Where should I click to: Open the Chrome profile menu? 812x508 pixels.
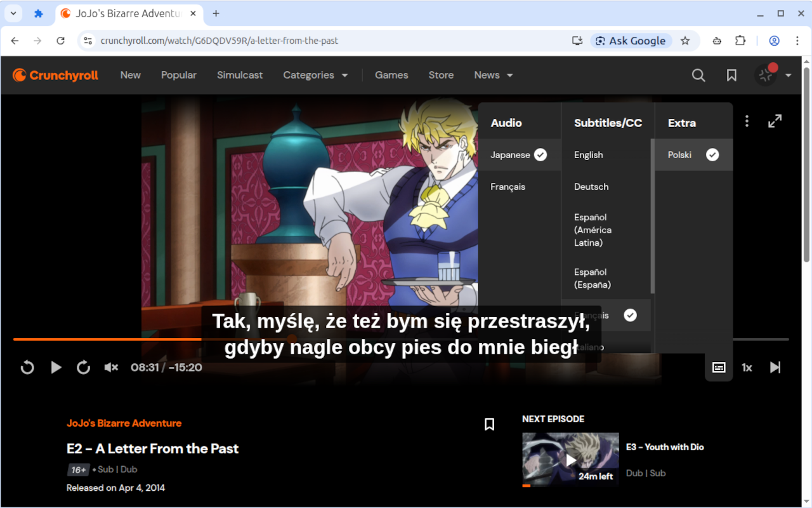click(x=774, y=41)
